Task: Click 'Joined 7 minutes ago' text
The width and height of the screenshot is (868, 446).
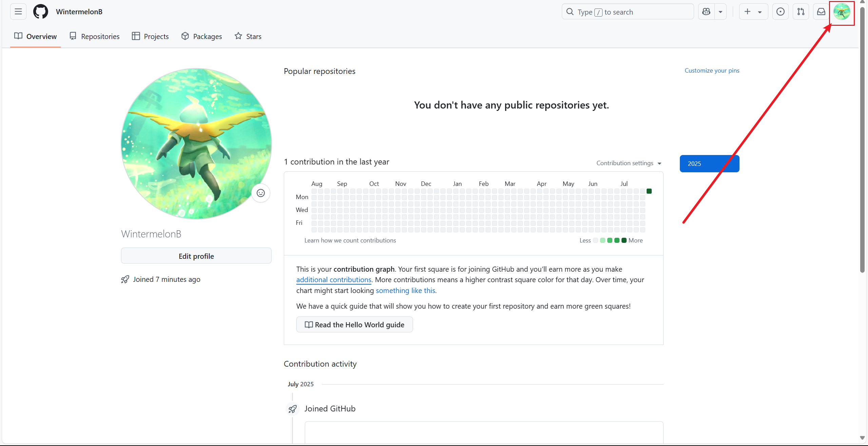Action: (x=166, y=279)
